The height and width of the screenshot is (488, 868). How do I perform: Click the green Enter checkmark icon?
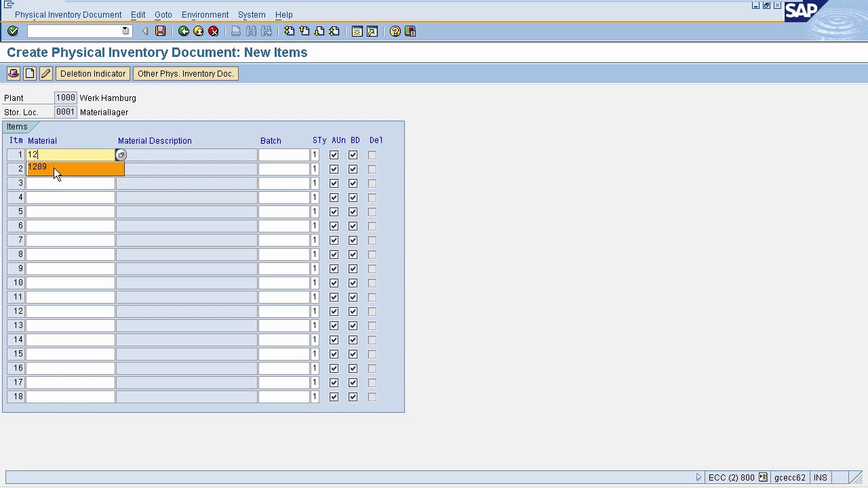click(13, 31)
